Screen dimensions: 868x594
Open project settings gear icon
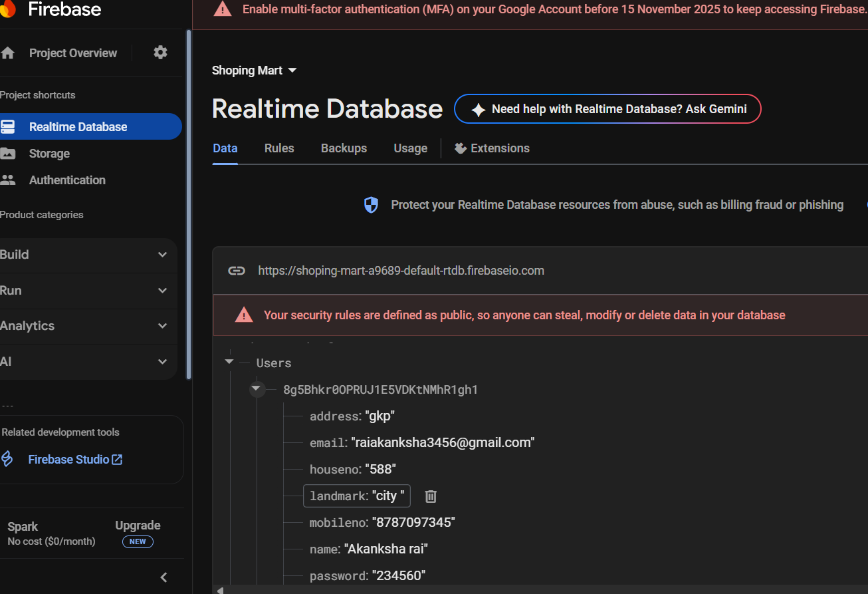click(x=160, y=53)
